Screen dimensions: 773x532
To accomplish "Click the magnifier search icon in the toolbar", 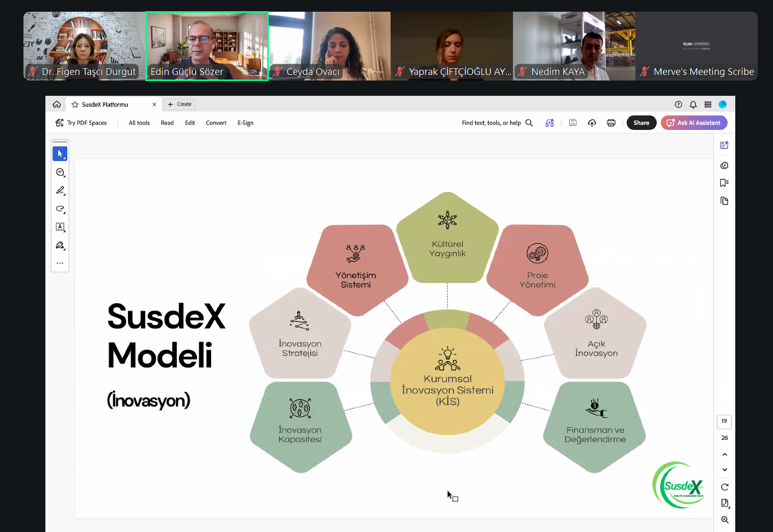I will coord(529,123).
